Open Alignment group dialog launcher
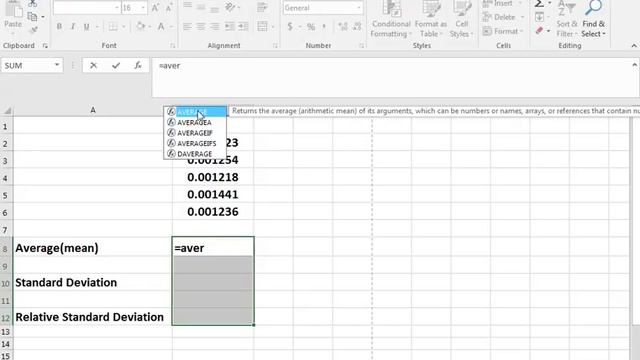The image size is (640, 360). point(275,46)
